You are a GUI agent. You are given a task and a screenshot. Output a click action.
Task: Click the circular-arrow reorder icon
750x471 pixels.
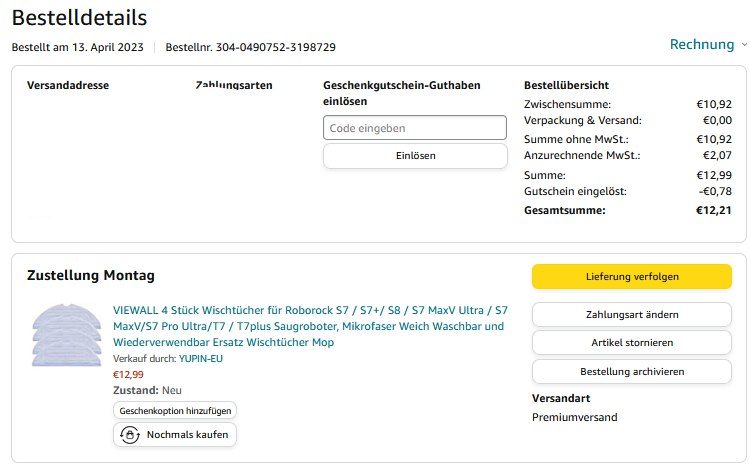click(x=130, y=435)
